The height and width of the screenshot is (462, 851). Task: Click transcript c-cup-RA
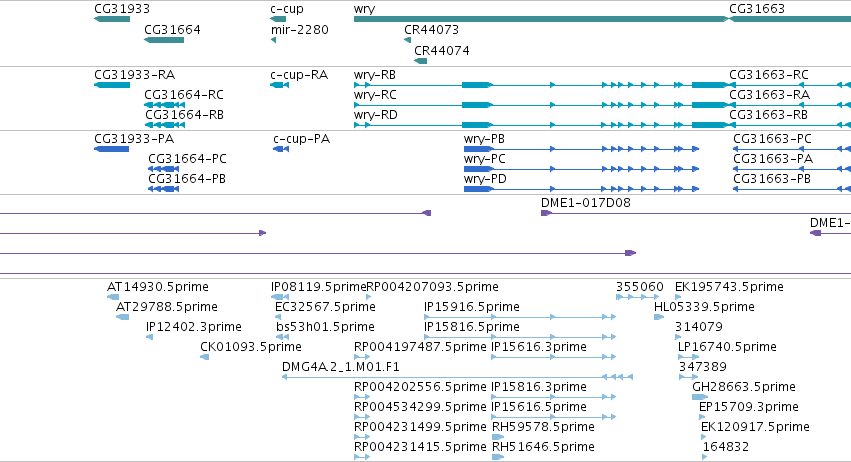pyautogui.click(x=299, y=75)
